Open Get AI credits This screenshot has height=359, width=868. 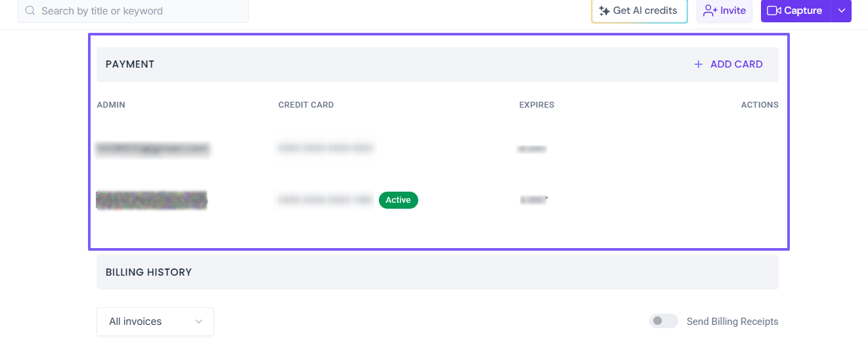point(640,11)
